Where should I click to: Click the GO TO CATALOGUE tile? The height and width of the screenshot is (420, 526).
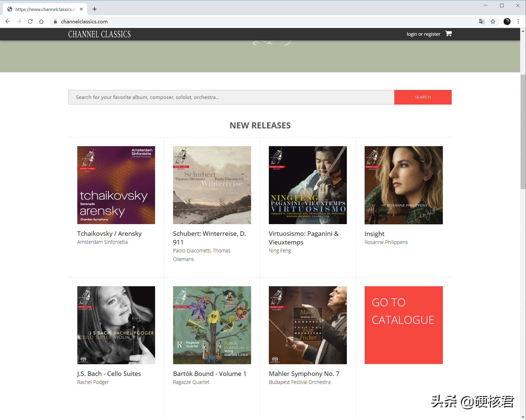(x=404, y=325)
